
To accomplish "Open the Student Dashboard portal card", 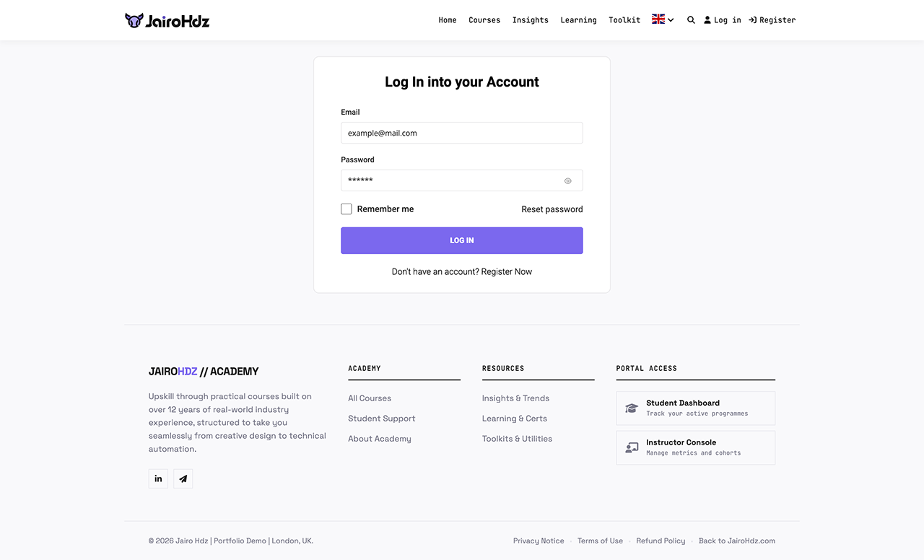I will tap(696, 408).
